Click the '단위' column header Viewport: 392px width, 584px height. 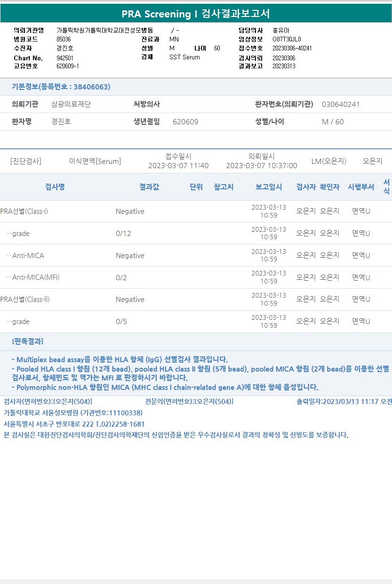point(196,187)
